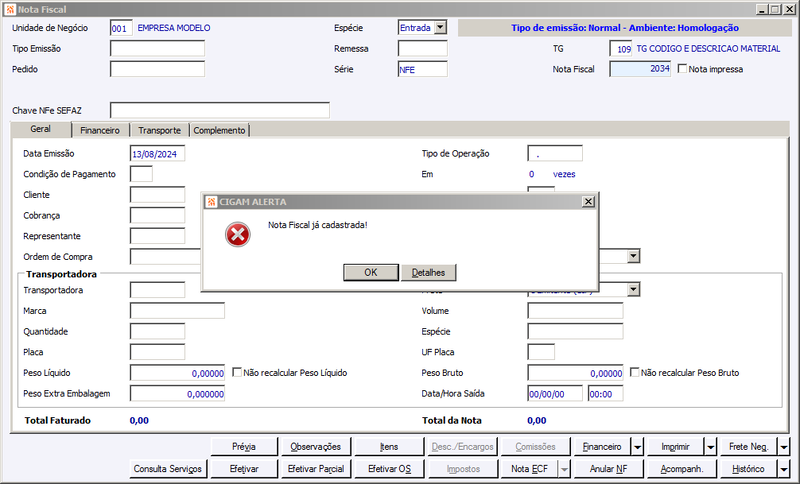Click the Unidade de Negócio code field
Viewport: 800px width, 484px height.
pyautogui.click(x=121, y=28)
